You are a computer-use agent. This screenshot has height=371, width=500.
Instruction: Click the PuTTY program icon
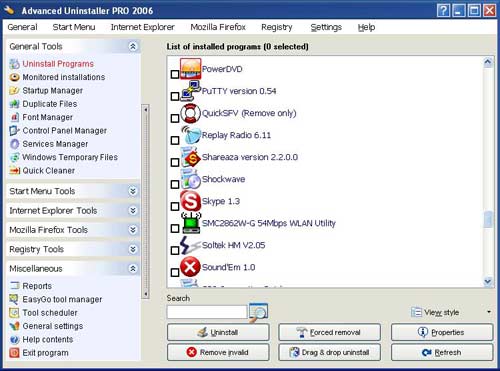tap(191, 91)
